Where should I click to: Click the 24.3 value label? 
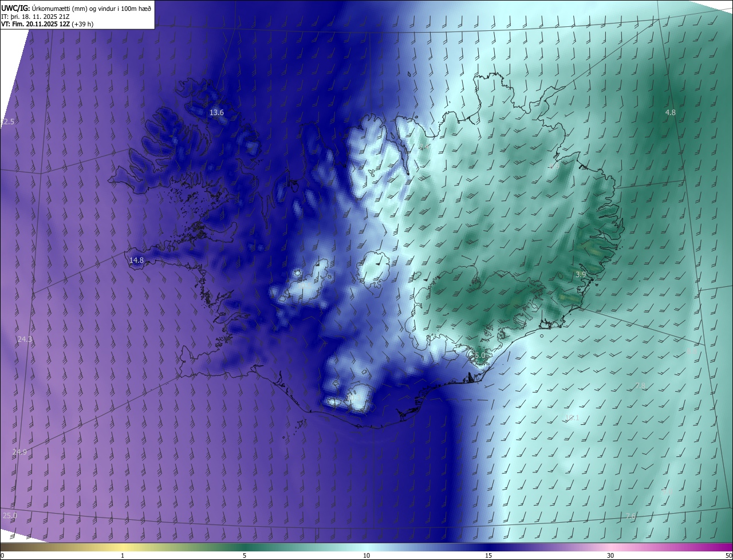(x=25, y=339)
